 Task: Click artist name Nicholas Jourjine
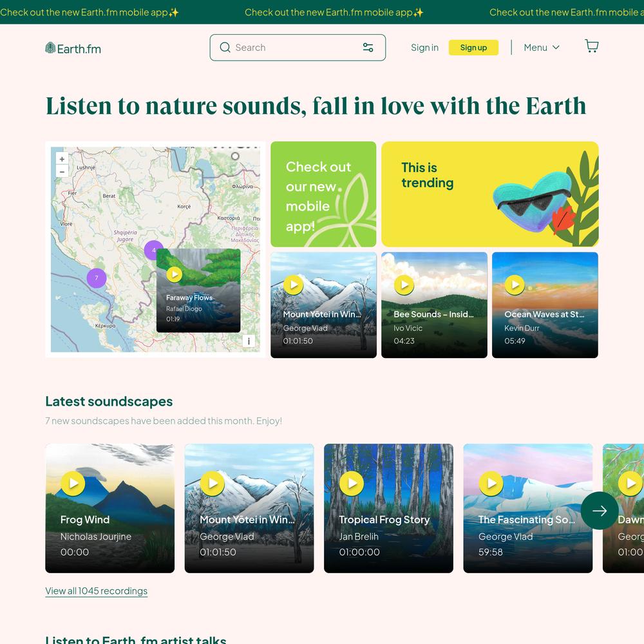click(x=96, y=536)
